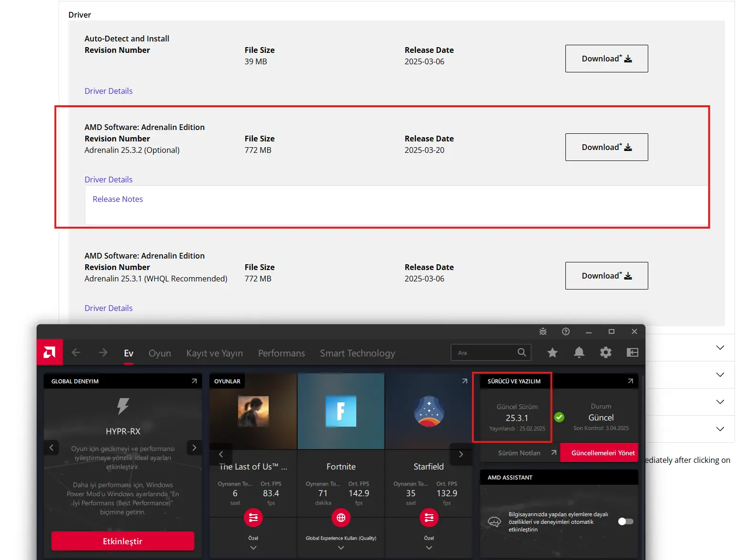Go forward with the right arrow
754x560 pixels.
(103, 353)
